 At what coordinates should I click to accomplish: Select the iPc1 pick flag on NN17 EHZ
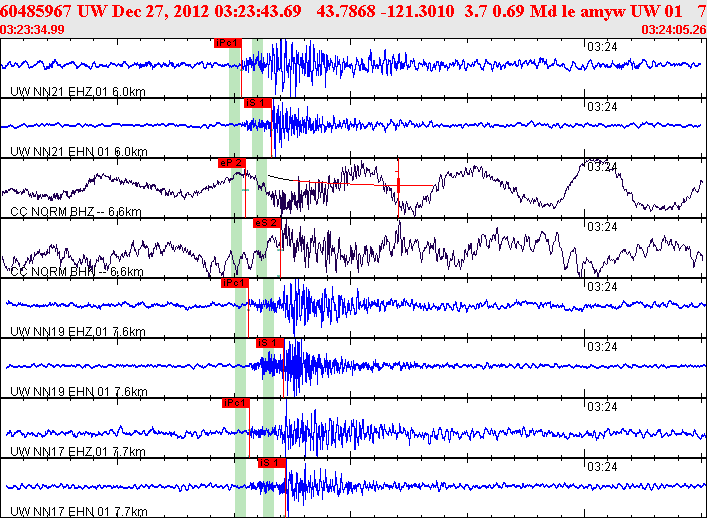pyautogui.click(x=236, y=403)
